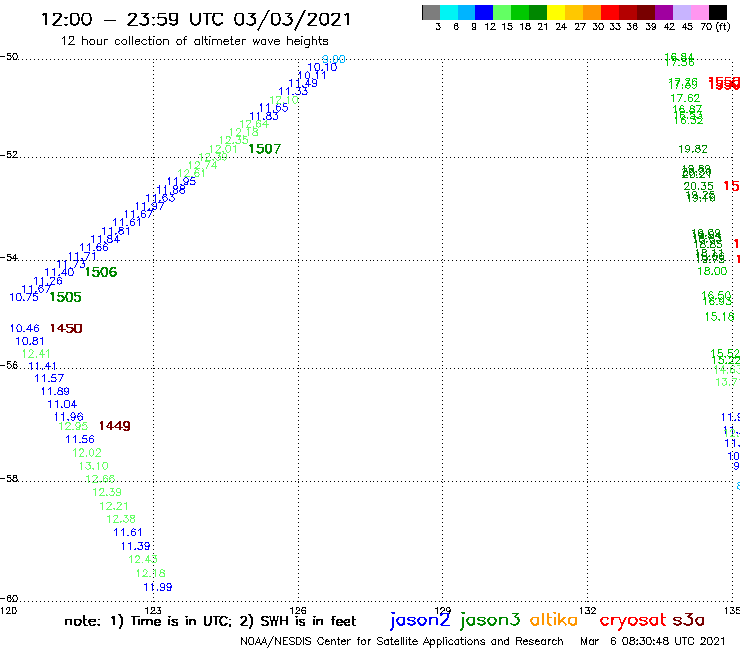The image size is (740, 650).
Task: Click the wave height value '11.56'
Action: (80, 439)
